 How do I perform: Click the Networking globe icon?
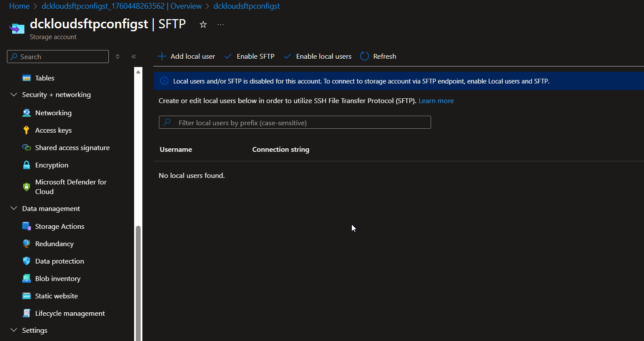pos(27,113)
